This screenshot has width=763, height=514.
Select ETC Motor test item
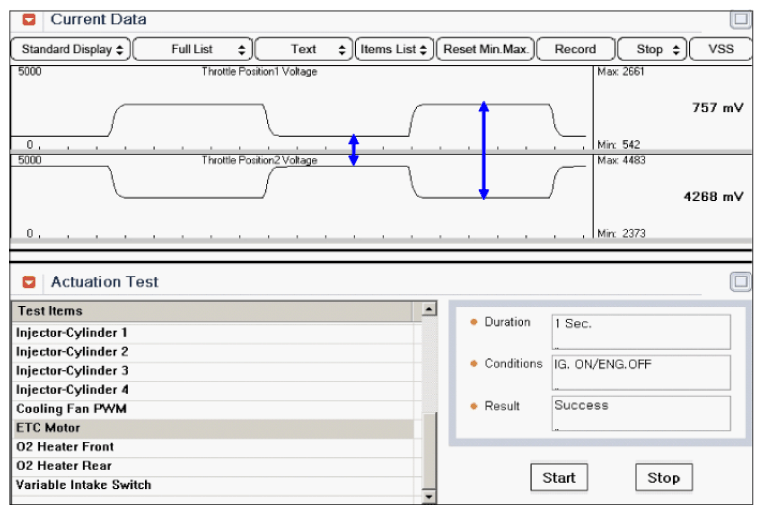49,428
